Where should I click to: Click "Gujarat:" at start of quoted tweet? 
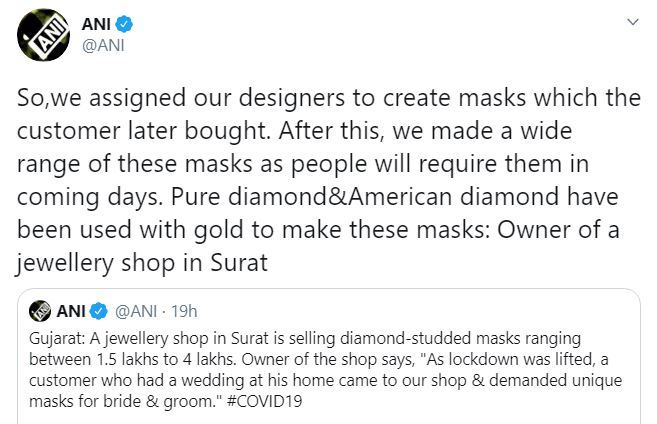[x=57, y=339]
